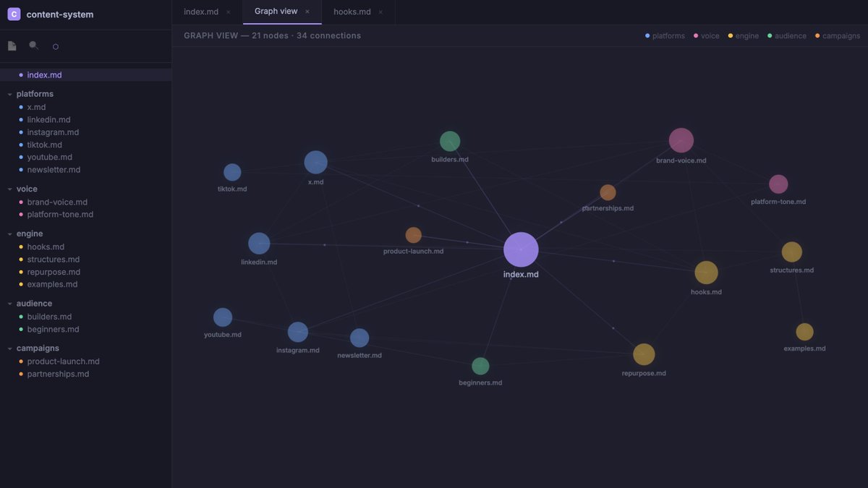This screenshot has height=488, width=868.
Task: Select the platform-tone.md node in the graph
Action: coord(778,184)
